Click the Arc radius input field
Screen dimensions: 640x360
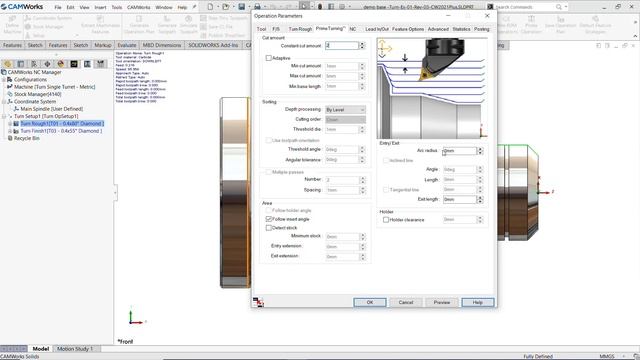coord(460,151)
